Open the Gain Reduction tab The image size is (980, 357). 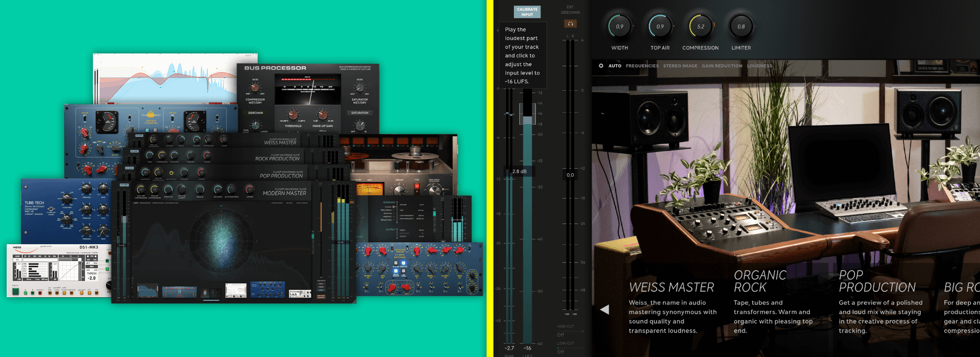(x=722, y=66)
